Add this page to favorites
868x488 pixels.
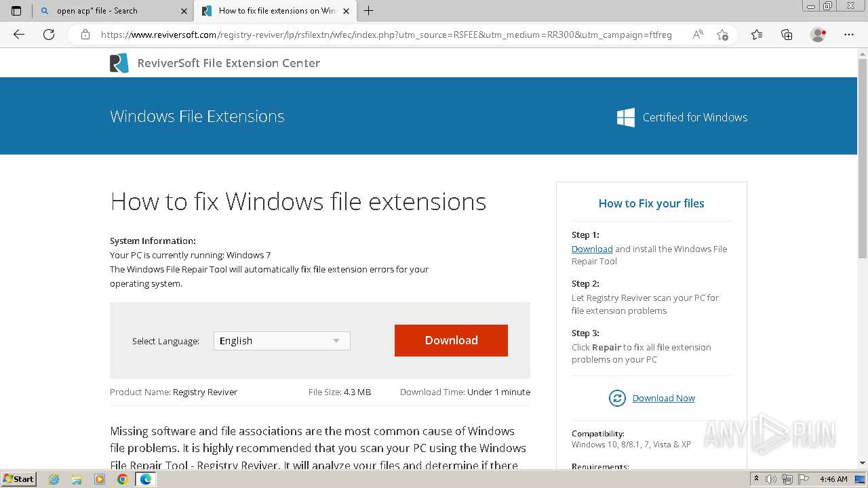click(722, 35)
